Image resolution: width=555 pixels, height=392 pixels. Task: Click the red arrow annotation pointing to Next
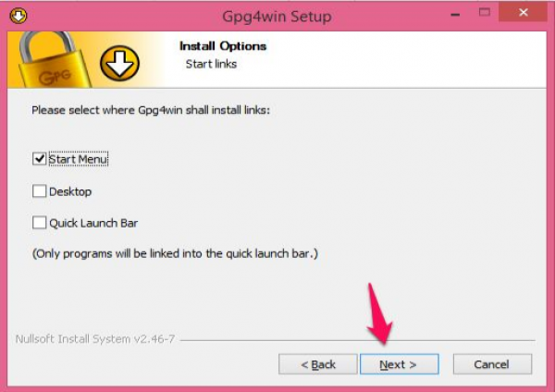378,314
